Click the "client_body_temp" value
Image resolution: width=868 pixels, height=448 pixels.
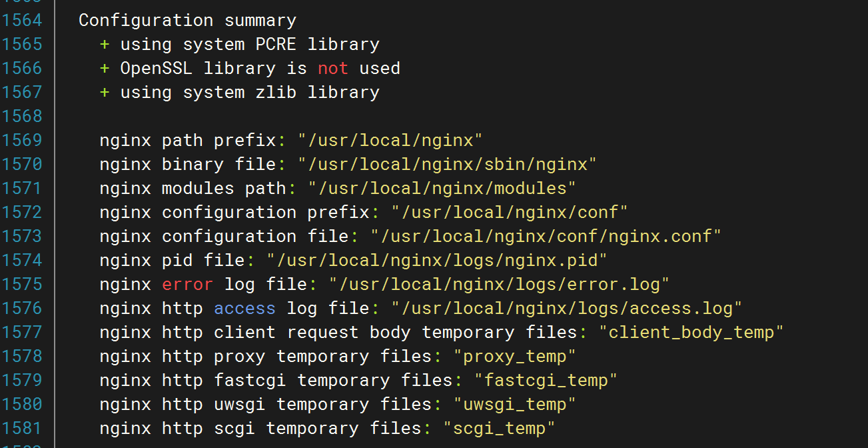click(x=691, y=333)
